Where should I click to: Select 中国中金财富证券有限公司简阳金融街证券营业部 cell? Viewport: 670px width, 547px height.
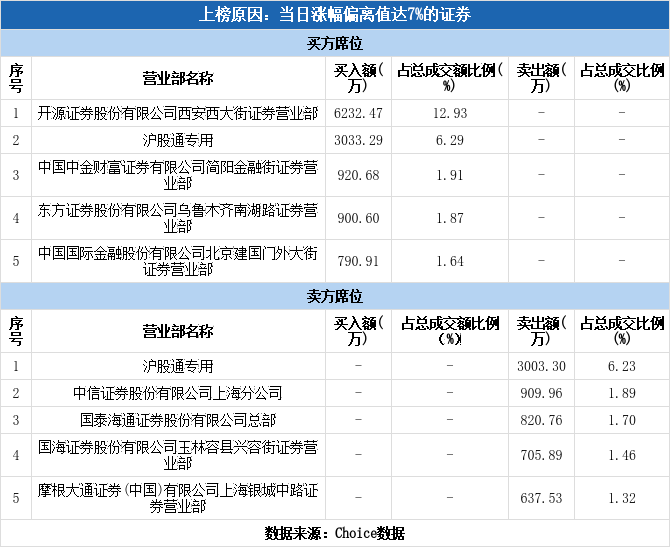[178, 175]
